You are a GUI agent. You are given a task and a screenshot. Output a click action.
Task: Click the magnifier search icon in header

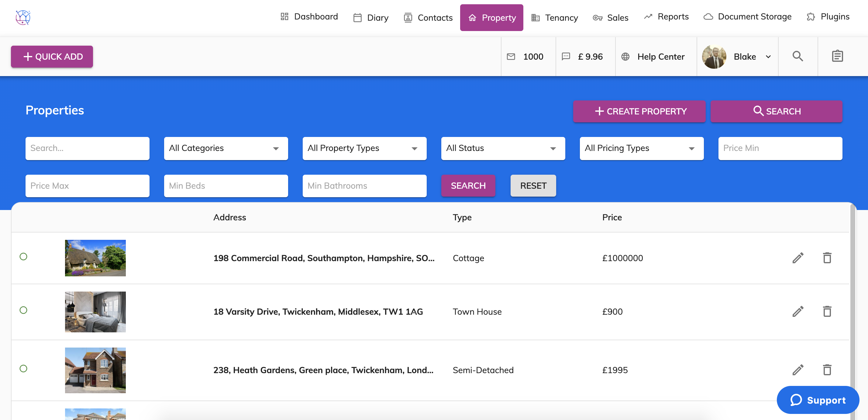(797, 56)
